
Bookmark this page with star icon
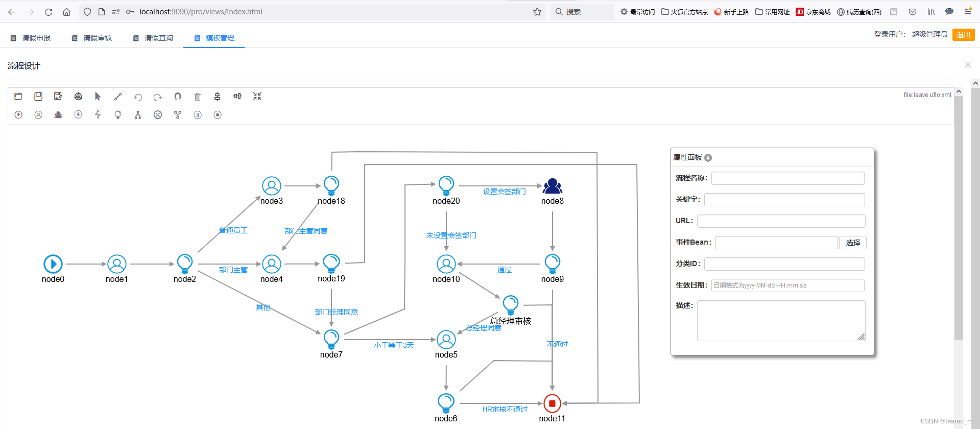tap(537, 12)
